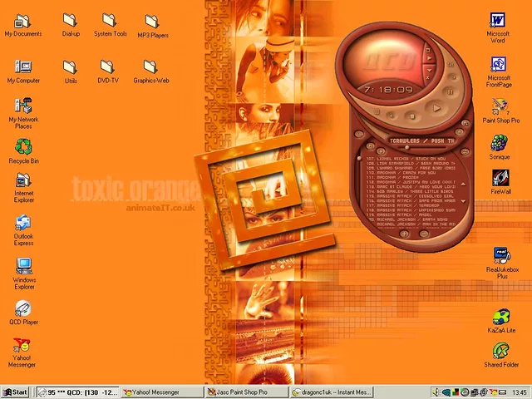Skip to previous track in QCD
532x399 pixels.
coord(391,116)
